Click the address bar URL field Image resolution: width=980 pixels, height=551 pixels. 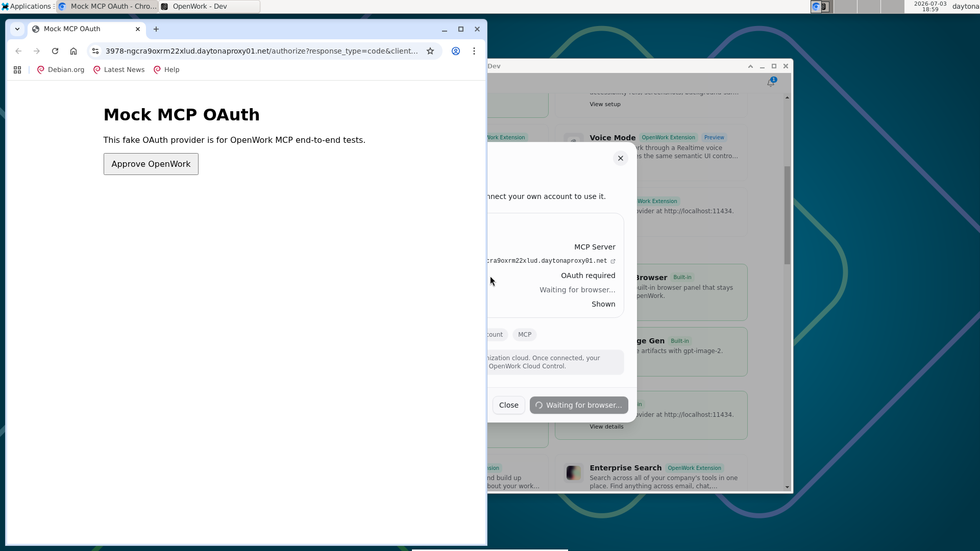click(261, 51)
